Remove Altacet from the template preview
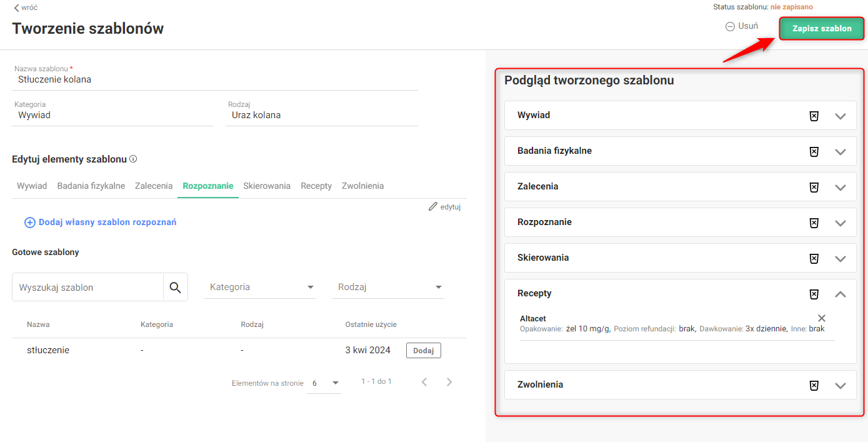This screenshot has width=868, height=442. [x=822, y=318]
